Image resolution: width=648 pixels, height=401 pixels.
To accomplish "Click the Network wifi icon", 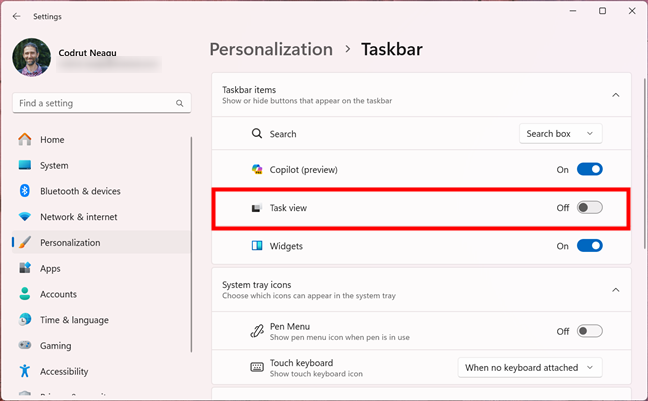I will tap(25, 217).
